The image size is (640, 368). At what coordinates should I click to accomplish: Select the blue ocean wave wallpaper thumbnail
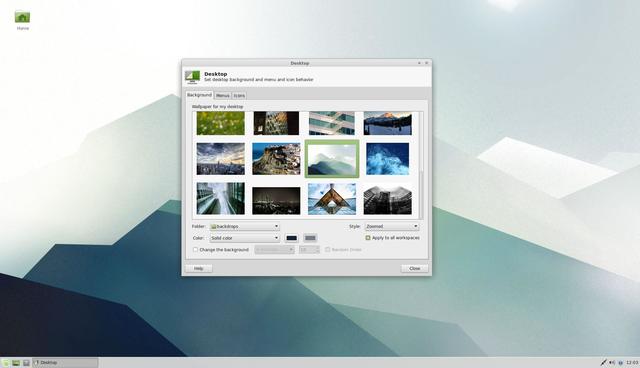click(x=387, y=159)
